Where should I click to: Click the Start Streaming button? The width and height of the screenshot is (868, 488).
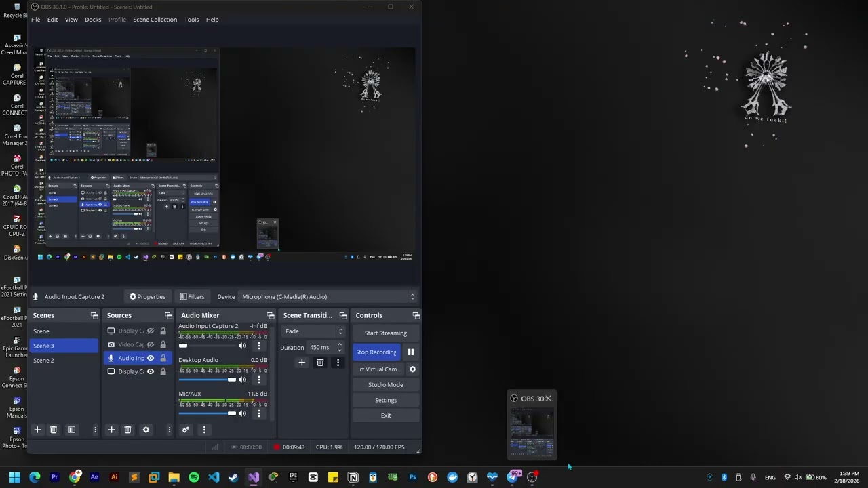[386, 333]
